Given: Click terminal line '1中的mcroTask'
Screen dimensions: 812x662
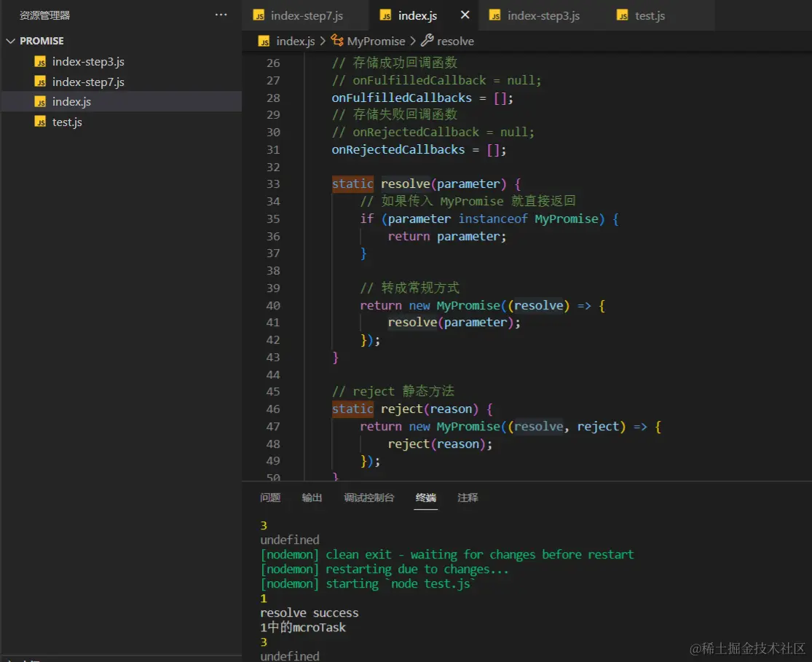Looking at the screenshot, I should (x=303, y=627).
